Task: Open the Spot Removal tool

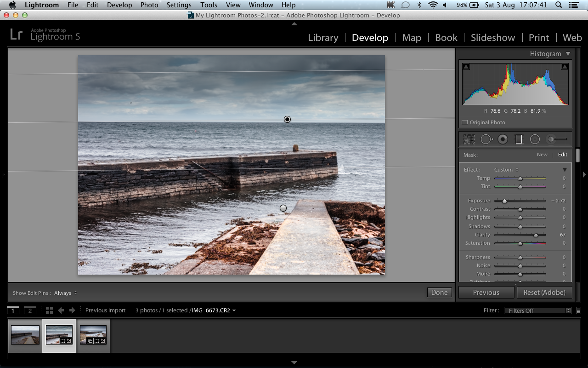Action: tap(486, 139)
